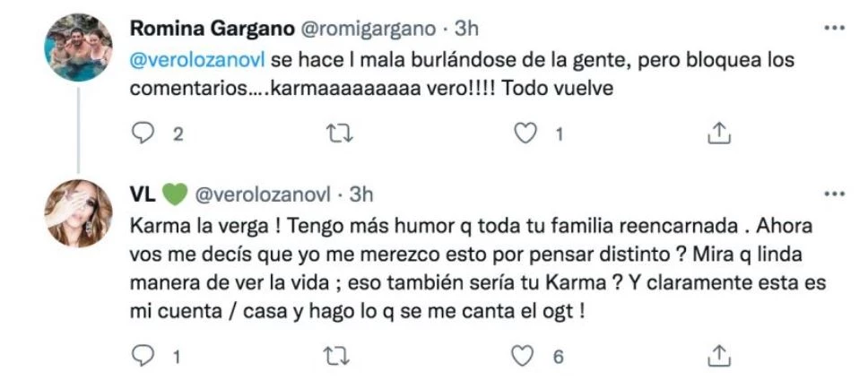Like Romina Gargano's tweet
This screenshot has width=868, height=380.
point(525,134)
